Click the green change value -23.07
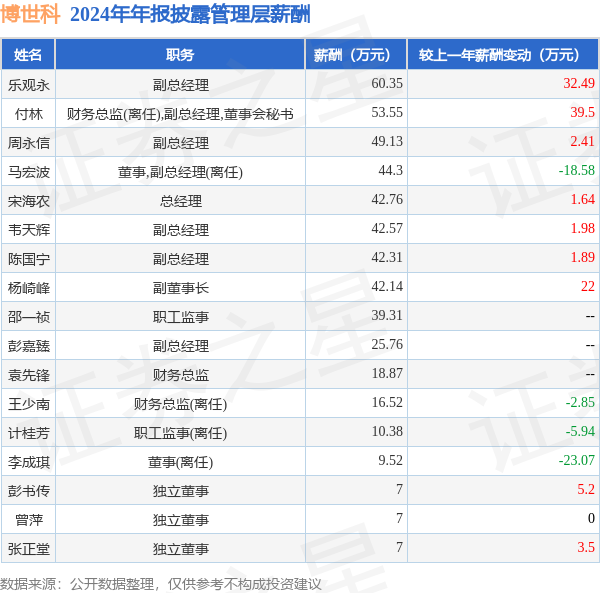Viewport: 600px width, 593px height. click(x=577, y=460)
